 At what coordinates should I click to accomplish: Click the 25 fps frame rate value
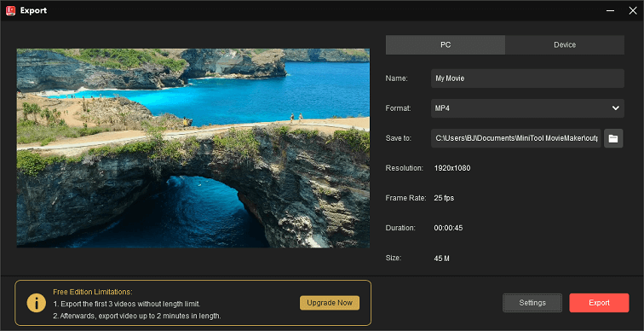(444, 198)
